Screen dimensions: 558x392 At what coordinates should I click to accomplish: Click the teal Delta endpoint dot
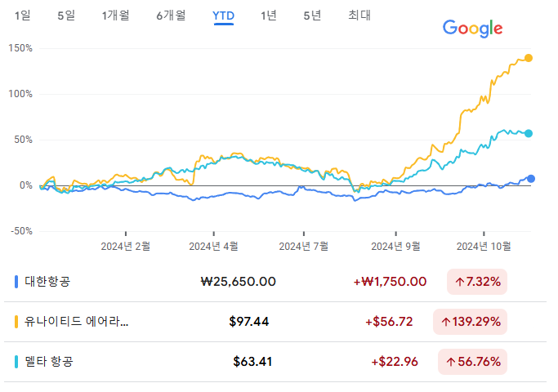pyautogui.click(x=529, y=133)
